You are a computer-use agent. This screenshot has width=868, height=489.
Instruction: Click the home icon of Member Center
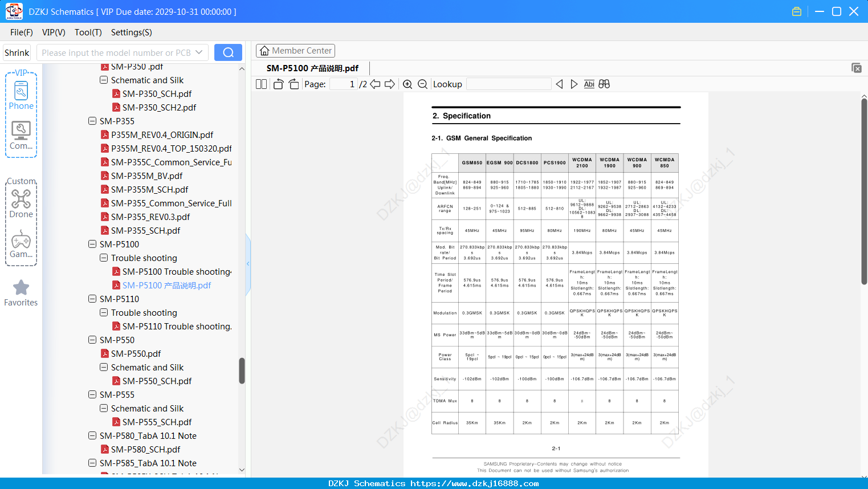tap(264, 51)
